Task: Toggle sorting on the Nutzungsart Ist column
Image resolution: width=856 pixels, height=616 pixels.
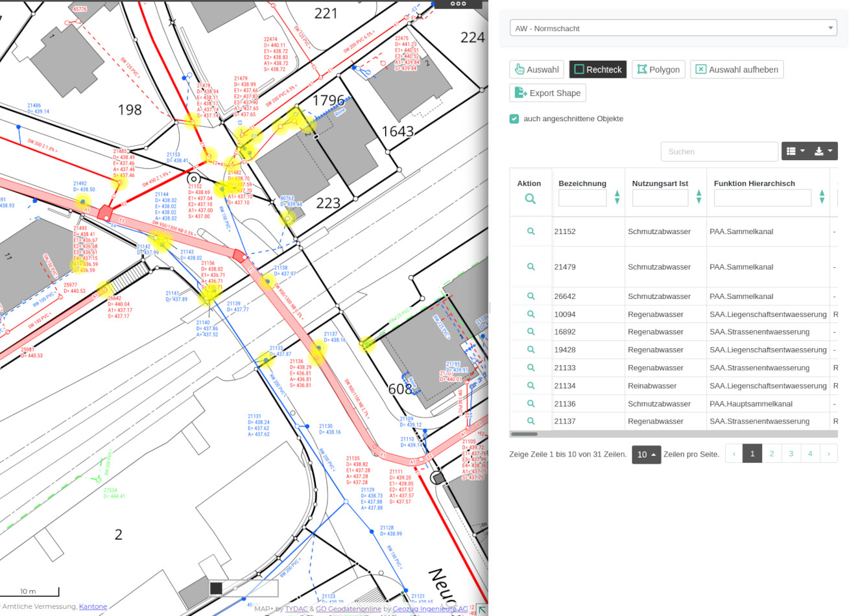Action: tap(698, 197)
